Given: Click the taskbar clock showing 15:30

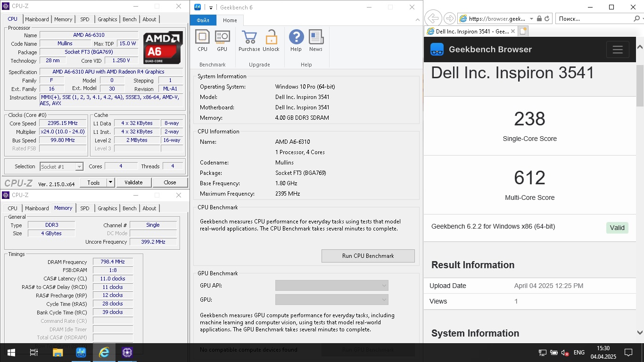Looking at the screenshot, I should pos(603,353).
